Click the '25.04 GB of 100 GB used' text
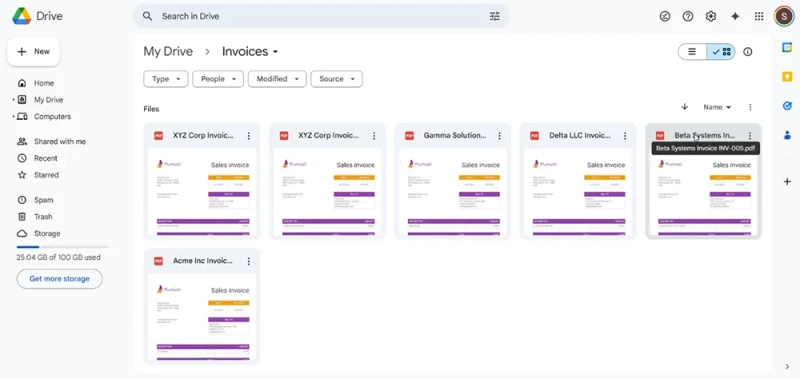Image resolution: width=800 pixels, height=379 pixels. pyautogui.click(x=59, y=258)
